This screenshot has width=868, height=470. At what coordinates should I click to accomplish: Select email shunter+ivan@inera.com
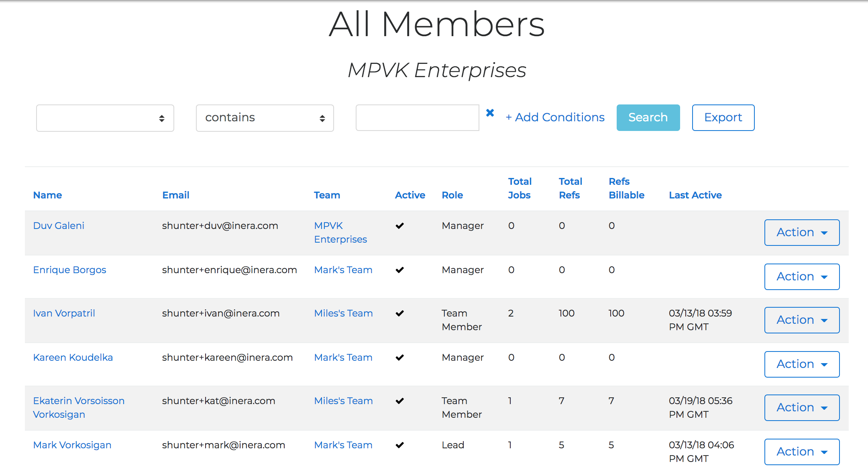(x=221, y=313)
